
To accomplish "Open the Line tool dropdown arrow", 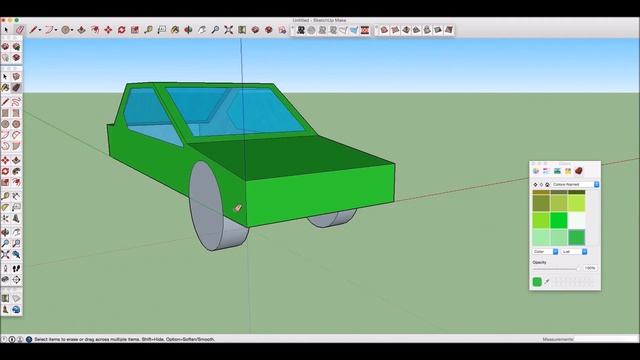I will point(40,30).
